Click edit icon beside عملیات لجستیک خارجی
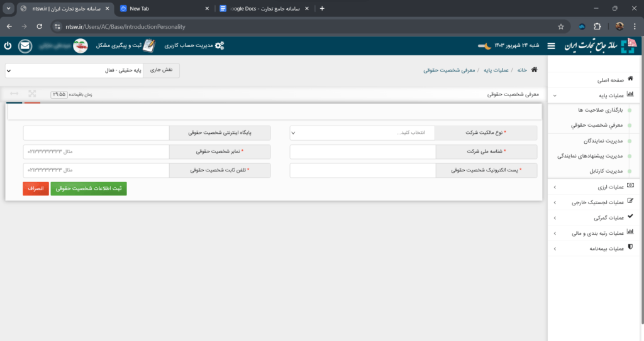This screenshot has height=341, width=644. 630,201
